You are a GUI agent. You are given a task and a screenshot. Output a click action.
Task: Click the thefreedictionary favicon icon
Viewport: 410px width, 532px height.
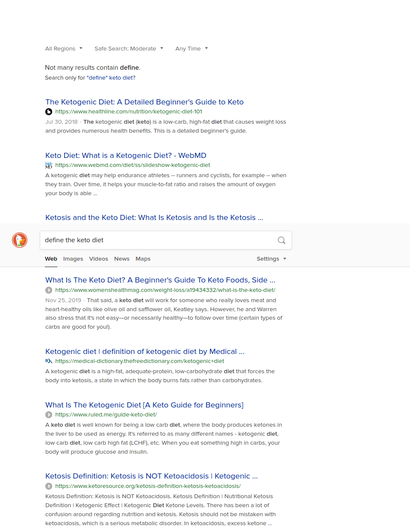click(49, 361)
